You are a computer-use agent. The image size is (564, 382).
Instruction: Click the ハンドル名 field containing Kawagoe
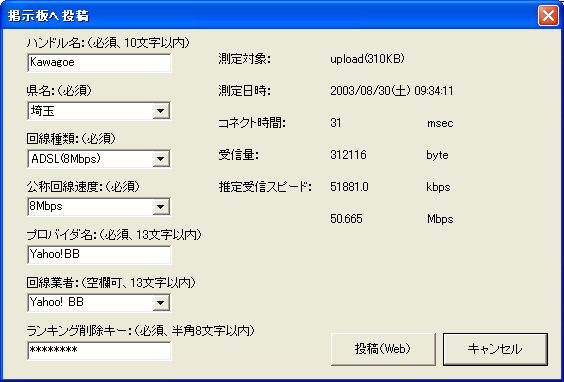tap(99, 63)
